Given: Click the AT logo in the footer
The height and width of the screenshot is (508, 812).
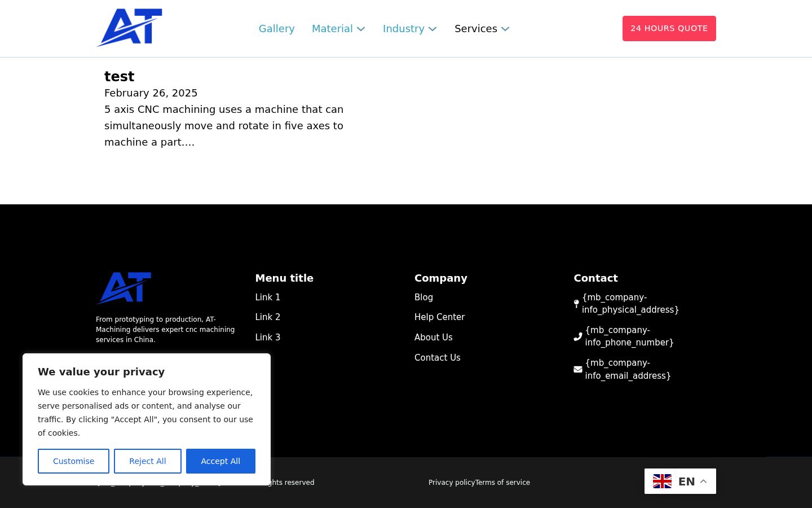Looking at the screenshot, I should pyautogui.click(x=125, y=288).
